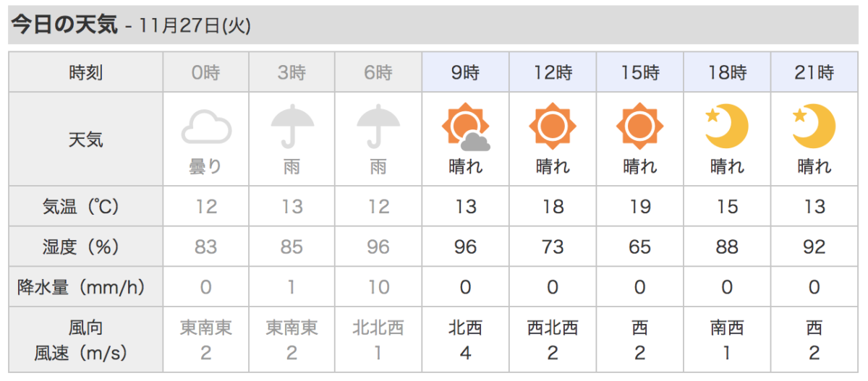Image resolution: width=868 pixels, height=381 pixels.
Task: Click the 今日の天気 heading
Action: (64, 25)
